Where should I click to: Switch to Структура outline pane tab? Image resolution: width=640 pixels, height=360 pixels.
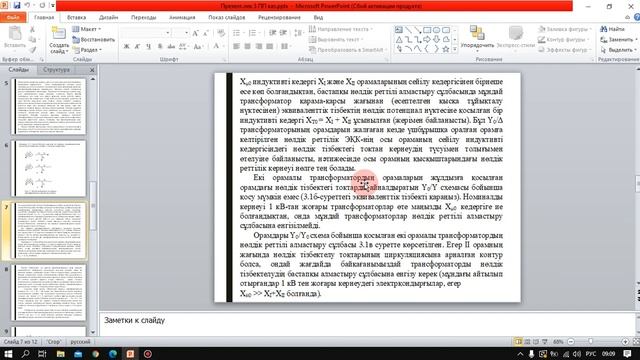pyautogui.click(x=56, y=70)
